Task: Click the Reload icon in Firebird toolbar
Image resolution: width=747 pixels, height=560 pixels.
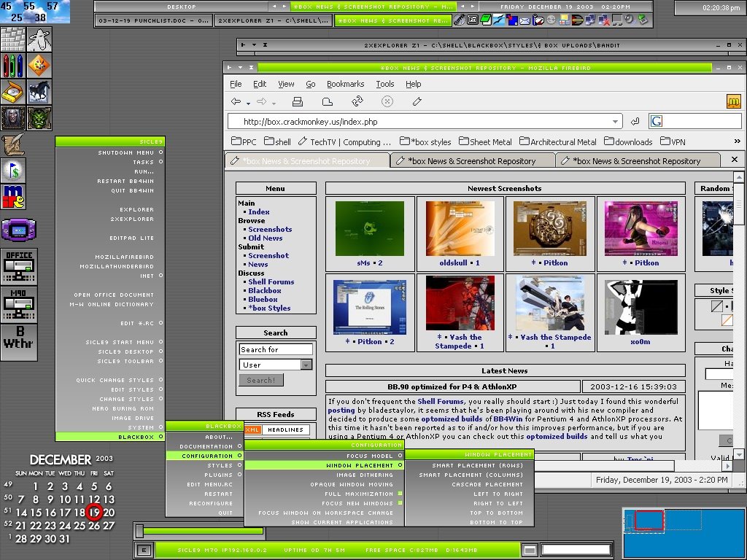Action: click(x=357, y=101)
